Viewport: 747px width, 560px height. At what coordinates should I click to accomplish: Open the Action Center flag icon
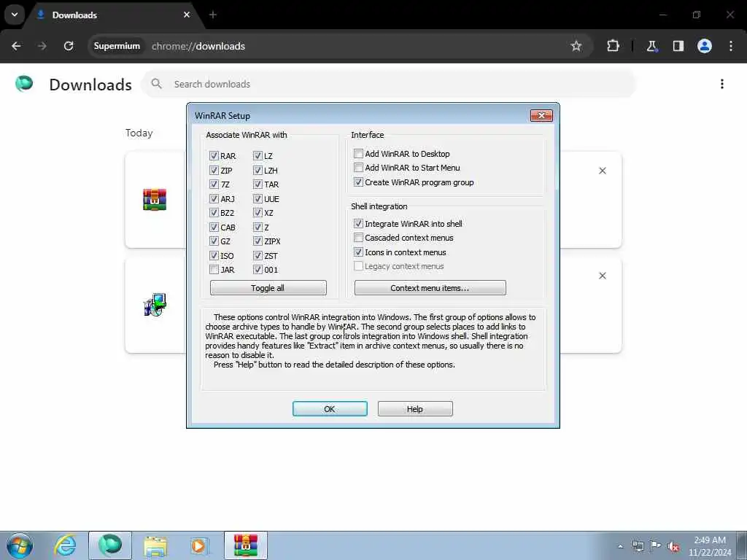(656, 546)
